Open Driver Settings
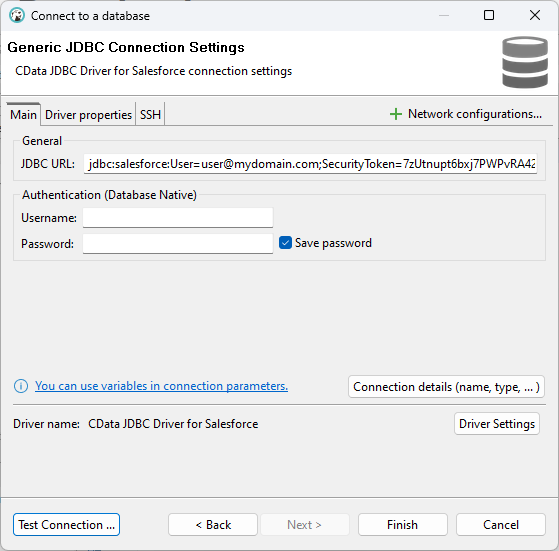 point(497,424)
